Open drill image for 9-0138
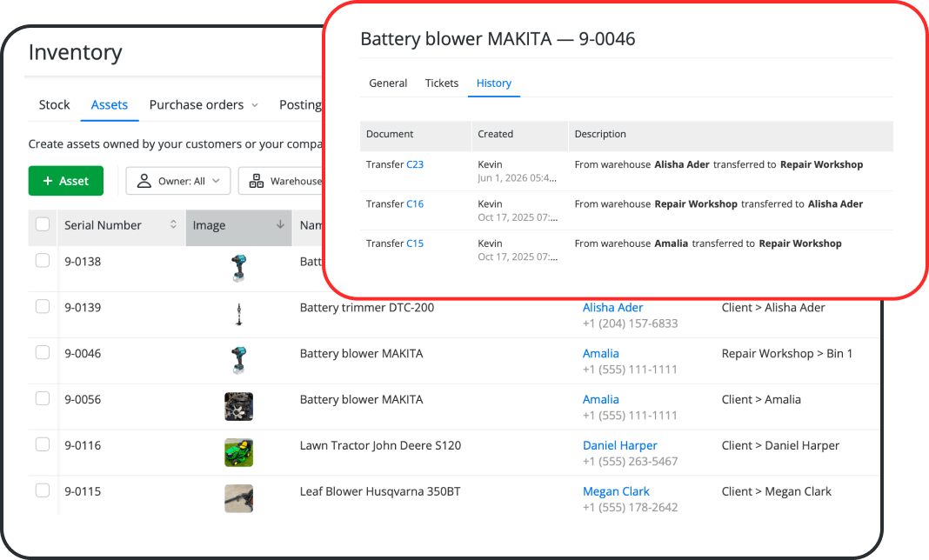This screenshot has width=929, height=560. coord(238,269)
